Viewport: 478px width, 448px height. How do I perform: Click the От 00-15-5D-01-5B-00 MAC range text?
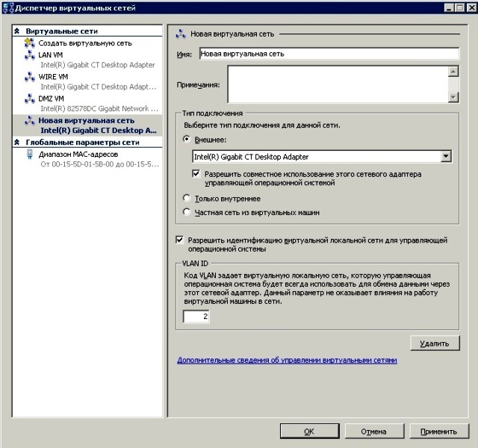pos(99,164)
